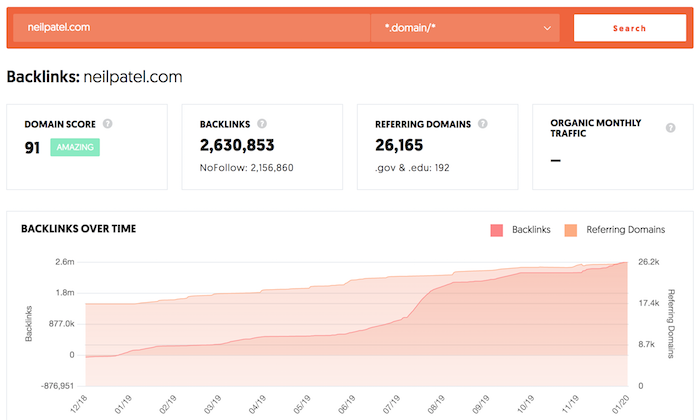Select the 2,630,853 backlinks count
Image resolution: width=700 pixels, height=420 pixels.
(x=237, y=145)
